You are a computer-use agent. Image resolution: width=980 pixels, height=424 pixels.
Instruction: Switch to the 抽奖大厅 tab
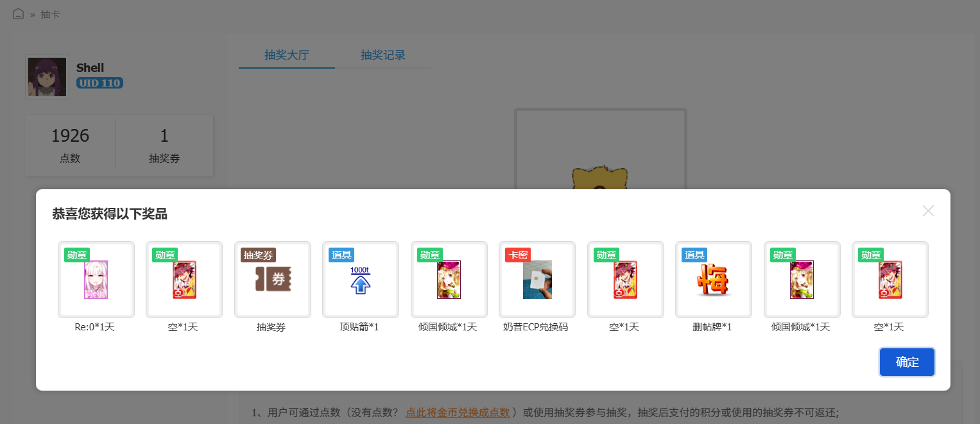(286, 55)
